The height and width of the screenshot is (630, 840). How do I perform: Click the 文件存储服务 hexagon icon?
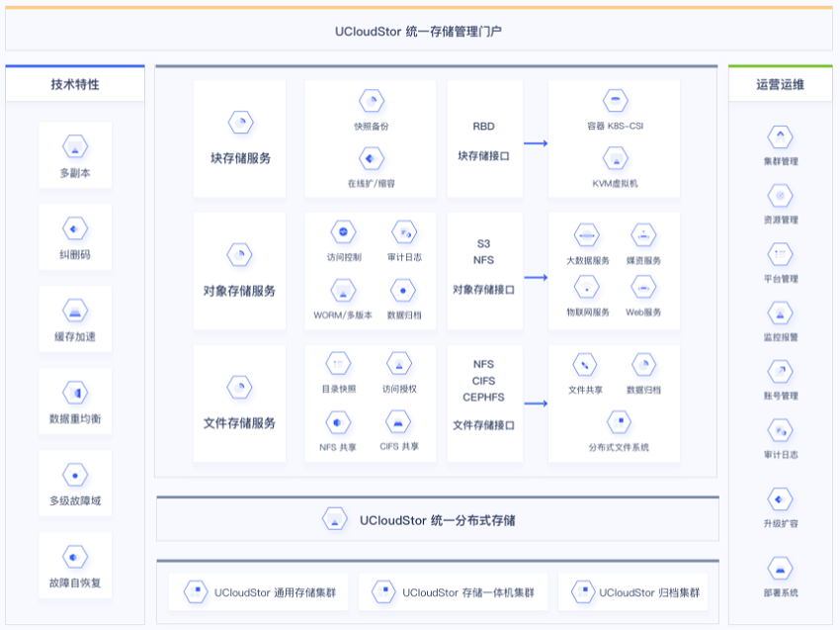tap(239, 387)
